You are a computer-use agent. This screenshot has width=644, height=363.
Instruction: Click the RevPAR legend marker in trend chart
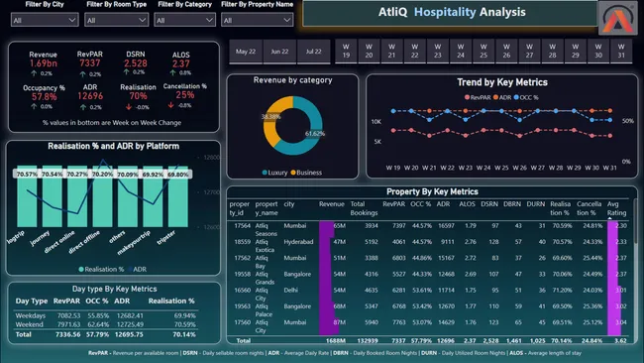click(467, 97)
